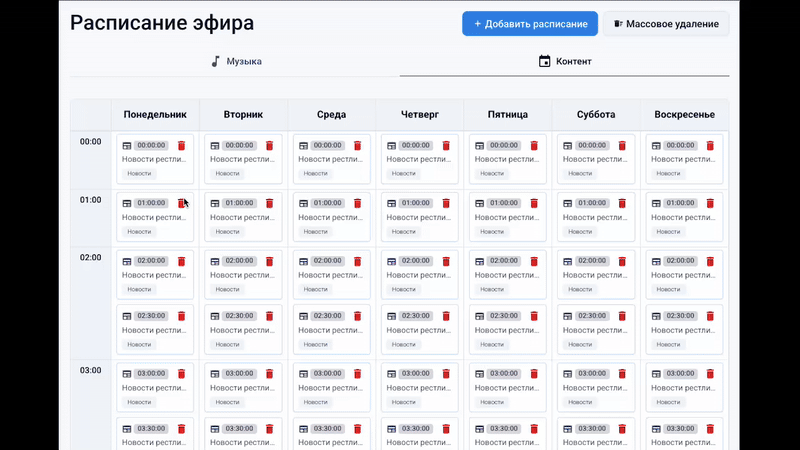The image size is (800, 450).
Task: Click the 02:30:00 time badge on Tuesday
Action: point(239,315)
